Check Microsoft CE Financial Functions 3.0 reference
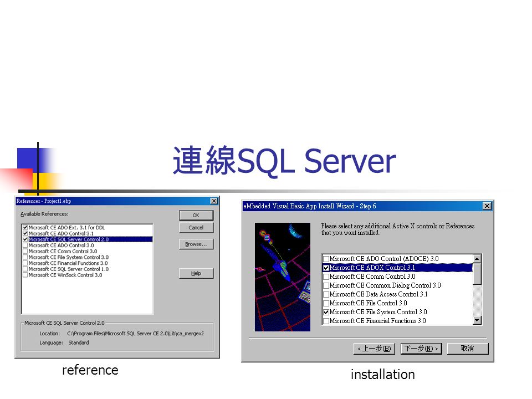The width and height of the screenshot is (532, 399). click(x=25, y=263)
